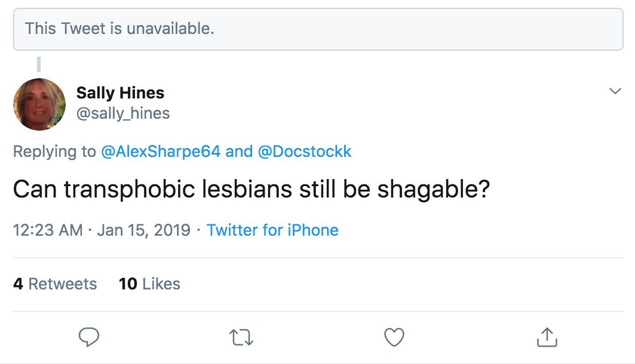Open the @sally_hines handle link
The height and width of the screenshot is (364, 635).
pos(123,113)
